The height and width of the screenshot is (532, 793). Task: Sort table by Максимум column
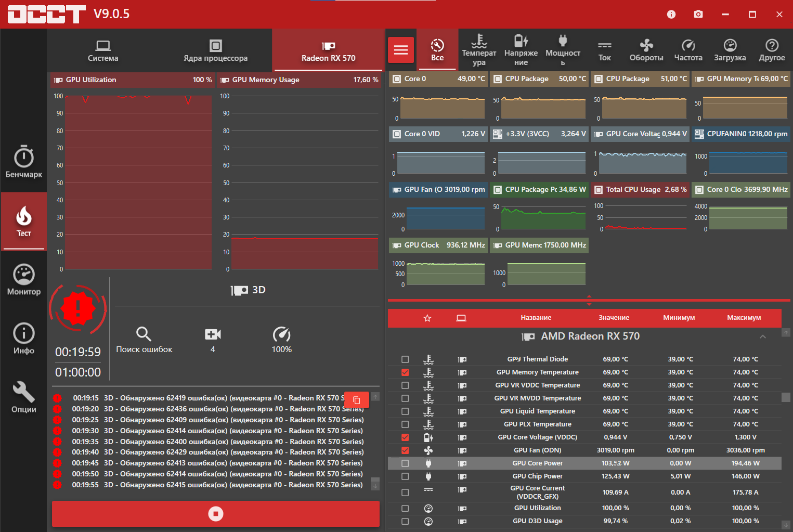[x=744, y=318]
